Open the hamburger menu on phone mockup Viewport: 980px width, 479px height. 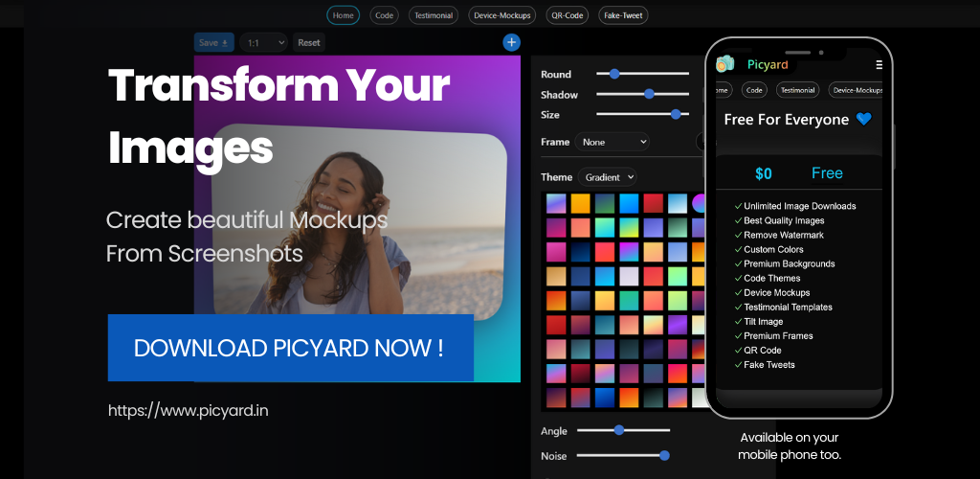879,64
